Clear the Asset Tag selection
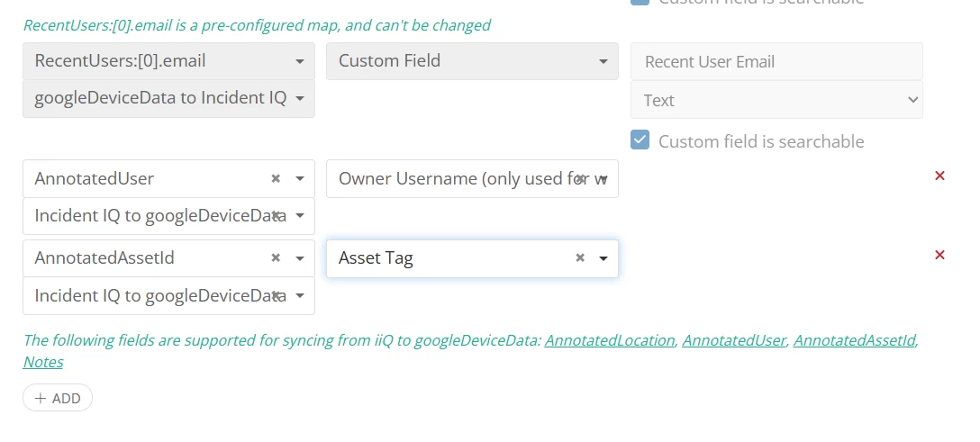This screenshot has height=442, width=980. pyautogui.click(x=580, y=257)
